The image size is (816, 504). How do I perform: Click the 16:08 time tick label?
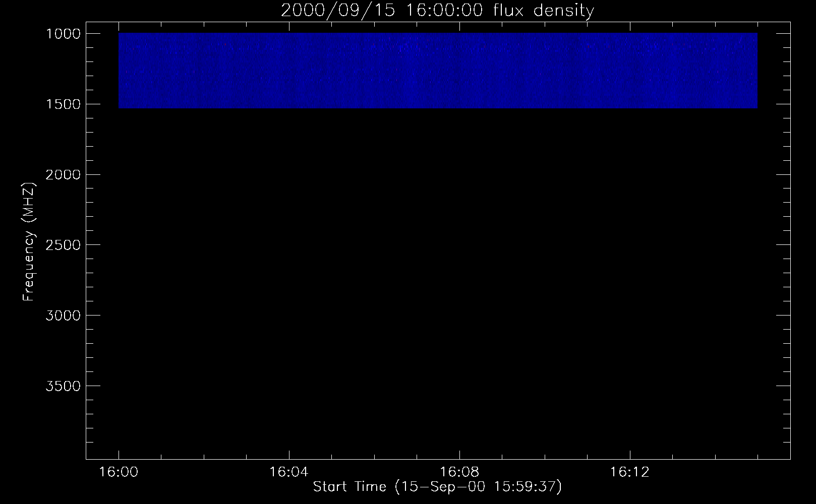pyautogui.click(x=459, y=472)
